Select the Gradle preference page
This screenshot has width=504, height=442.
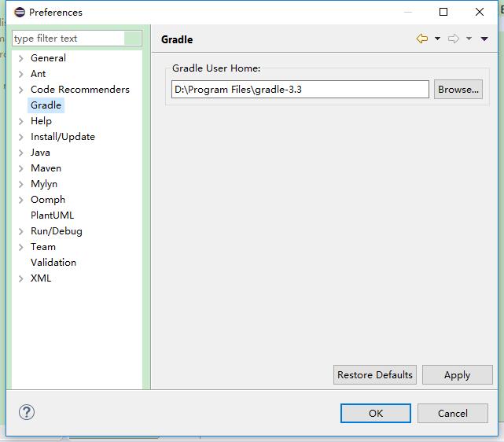click(x=46, y=105)
